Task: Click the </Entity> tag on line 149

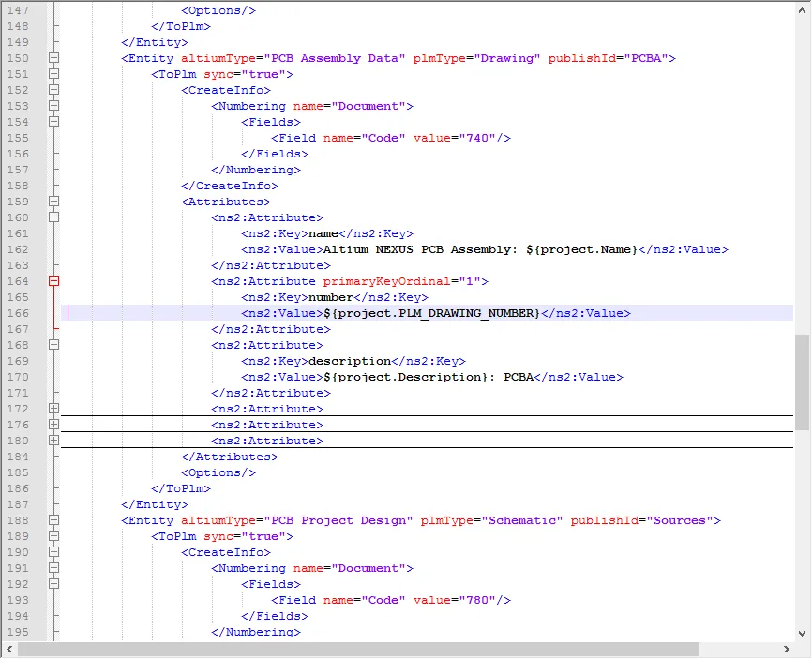Action: 155,42
